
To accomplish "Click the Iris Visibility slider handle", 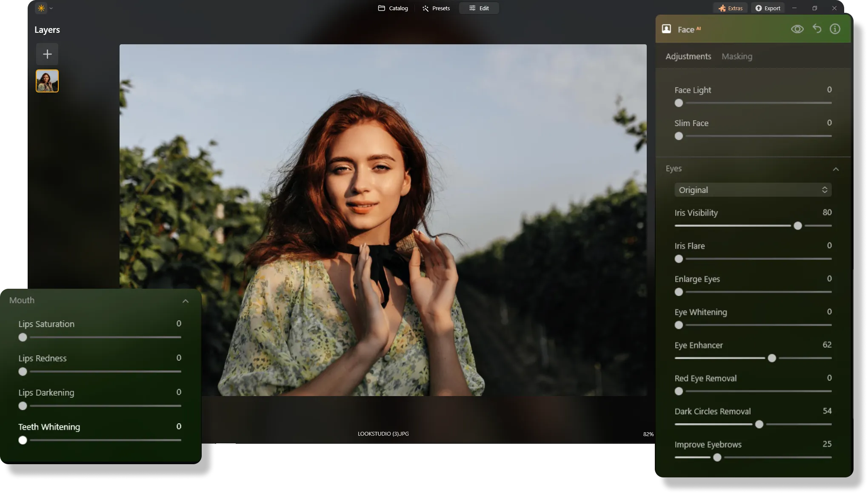I will (x=798, y=226).
